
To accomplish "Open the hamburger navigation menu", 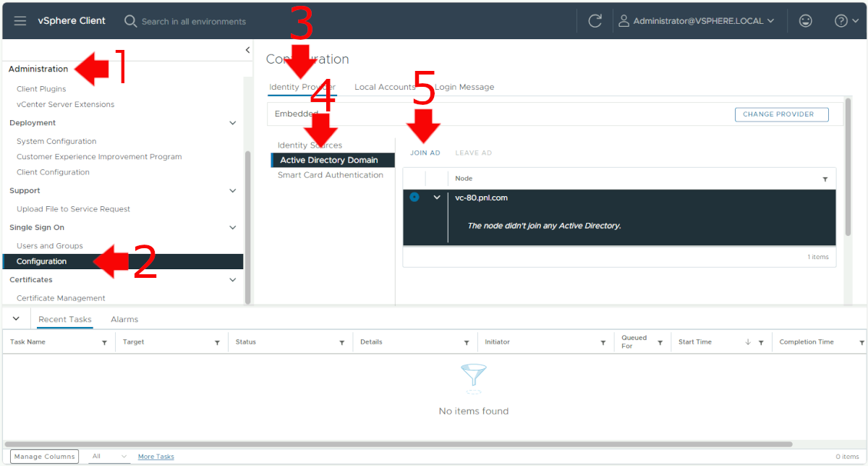I will tap(20, 21).
